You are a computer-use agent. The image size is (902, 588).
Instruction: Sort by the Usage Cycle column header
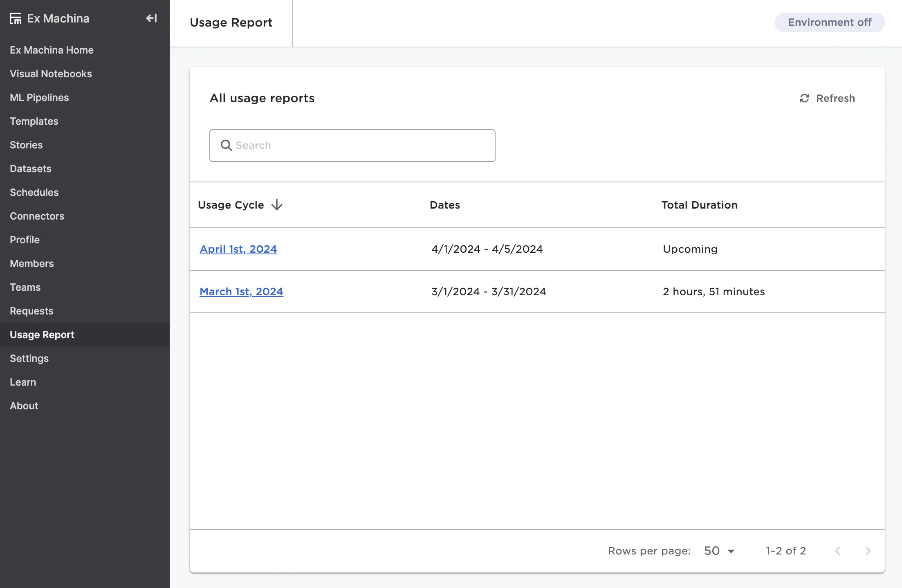[231, 205]
